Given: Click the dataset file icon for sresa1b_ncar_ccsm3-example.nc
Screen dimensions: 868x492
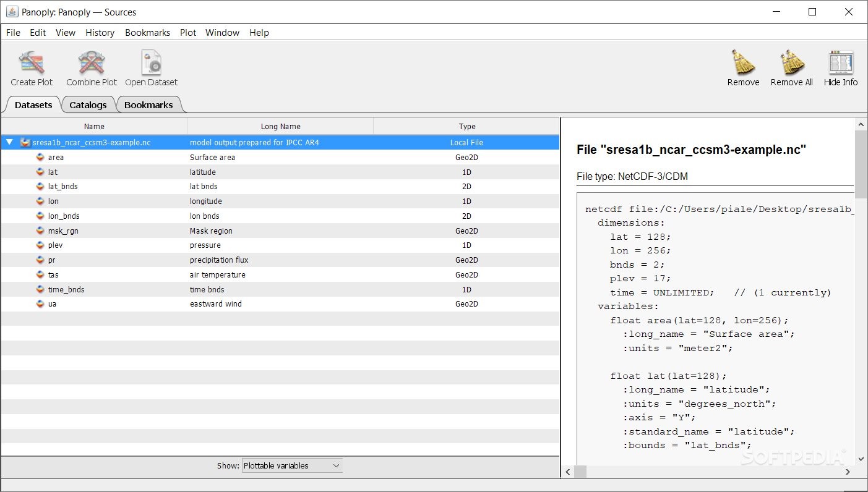Looking at the screenshot, I should (25, 143).
